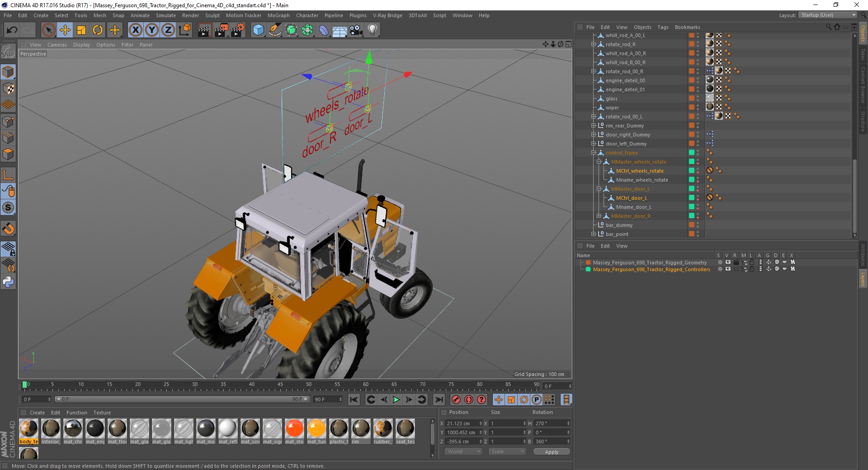Switch to Texture mode in left toolbar

click(x=8, y=89)
